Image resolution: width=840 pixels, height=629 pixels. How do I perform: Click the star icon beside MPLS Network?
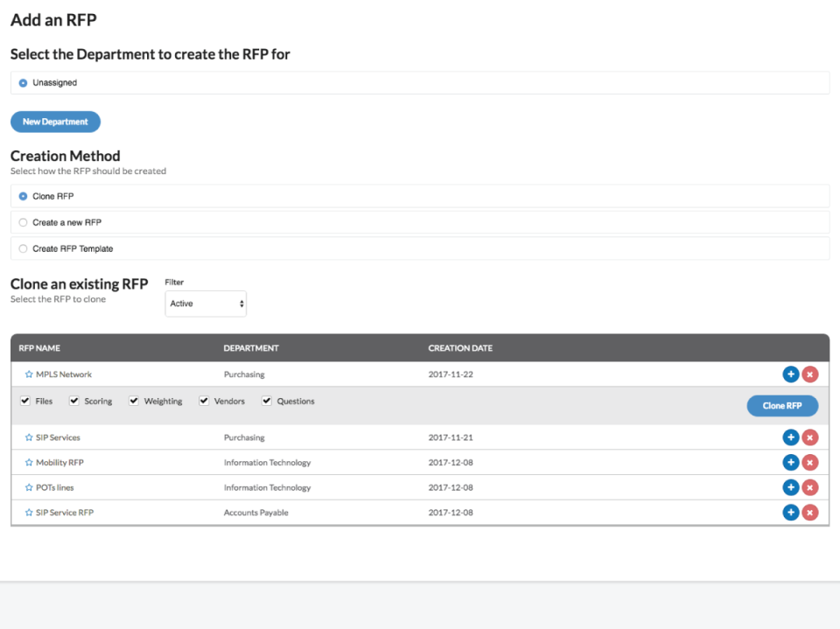(29, 374)
